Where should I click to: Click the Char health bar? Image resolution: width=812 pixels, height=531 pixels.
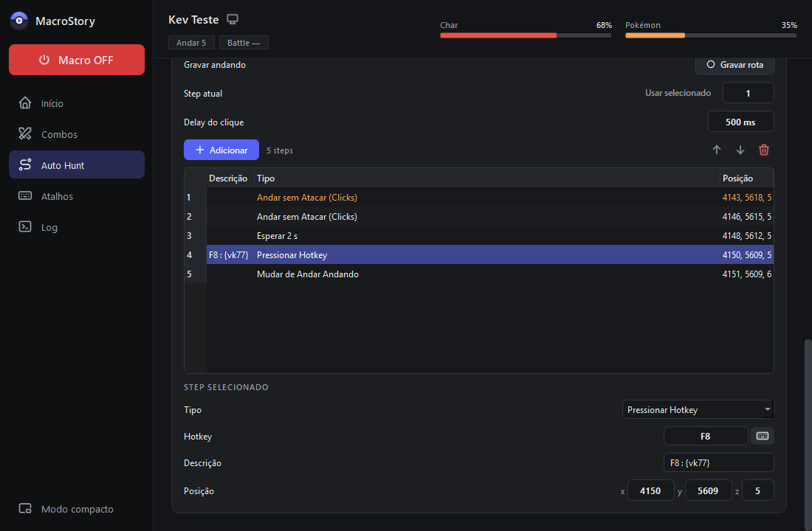pyautogui.click(x=526, y=35)
